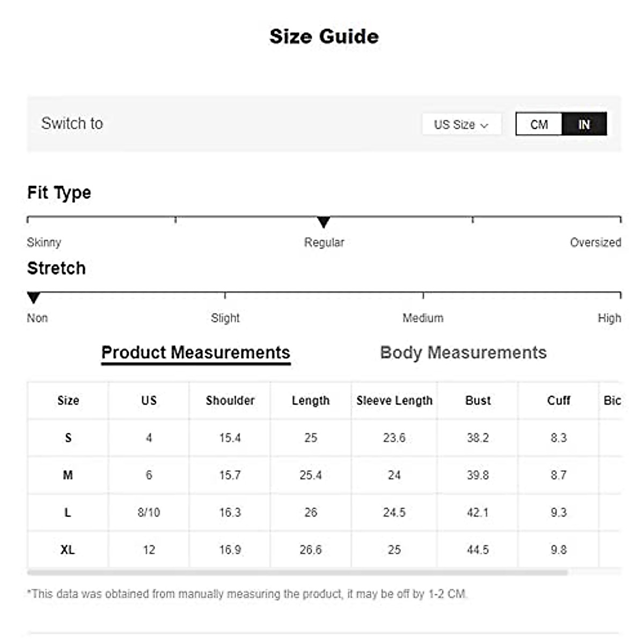This screenshot has height=644, width=644.
Task: Switch units to CM
Action: point(539,125)
